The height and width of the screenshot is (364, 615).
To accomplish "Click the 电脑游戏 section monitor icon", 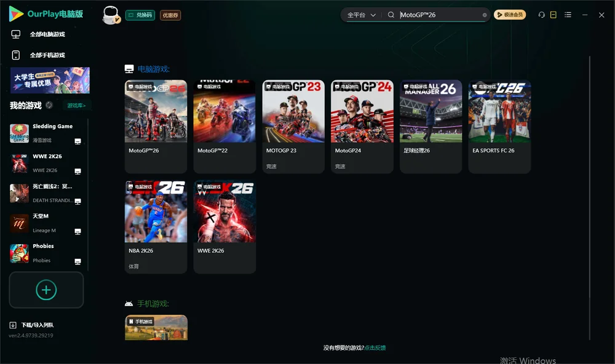I will 129,69.
